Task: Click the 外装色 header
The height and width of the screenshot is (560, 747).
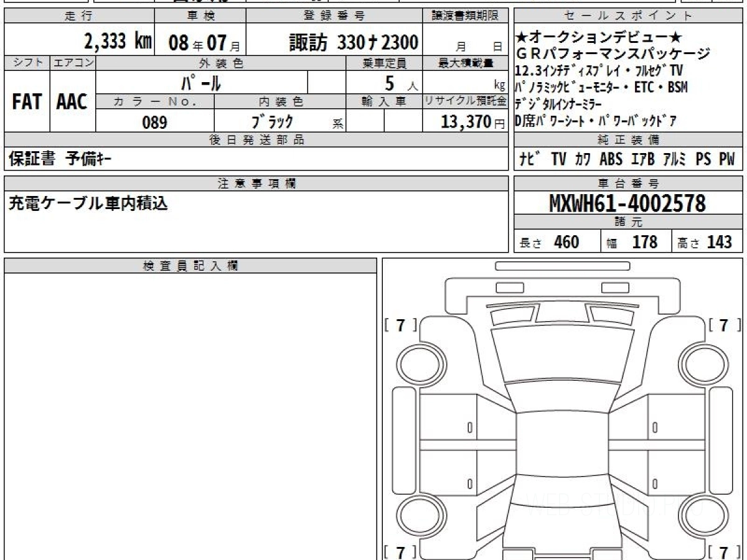Action: coord(221,63)
